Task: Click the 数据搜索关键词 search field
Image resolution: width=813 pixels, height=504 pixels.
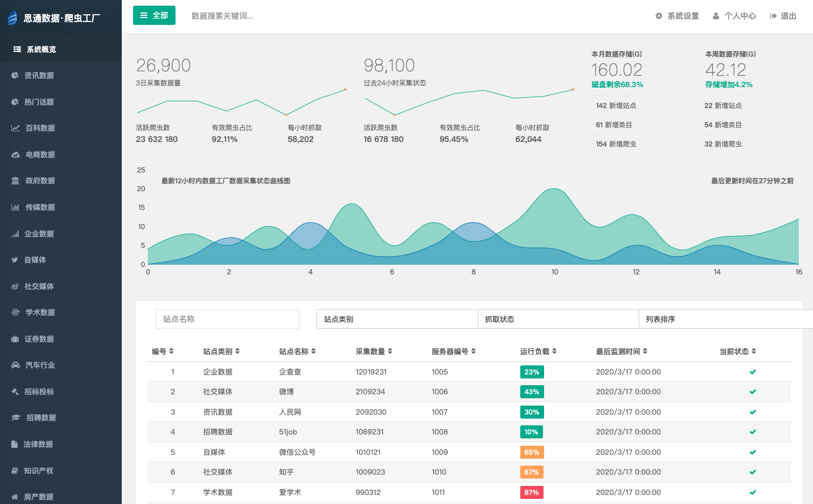Action: (x=255, y=16)
